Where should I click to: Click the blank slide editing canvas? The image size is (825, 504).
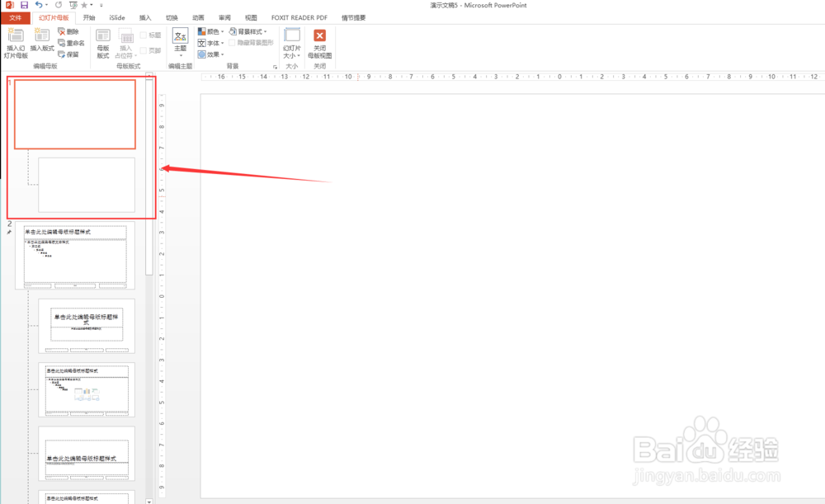(x=512, y=295)
